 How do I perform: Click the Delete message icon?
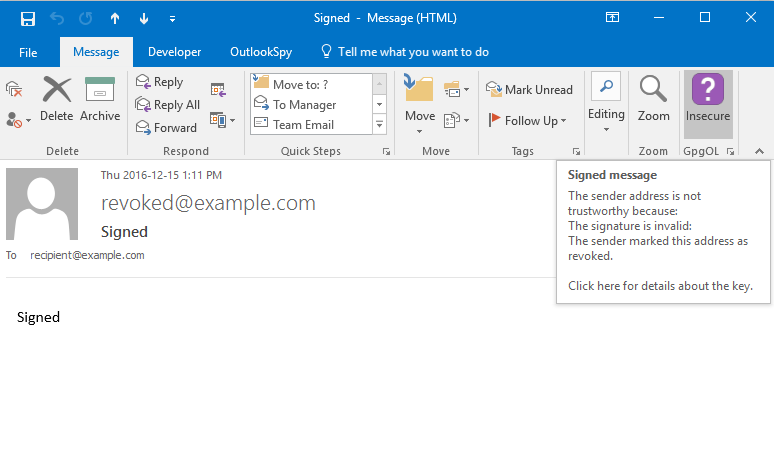click(x=57, y=99)
